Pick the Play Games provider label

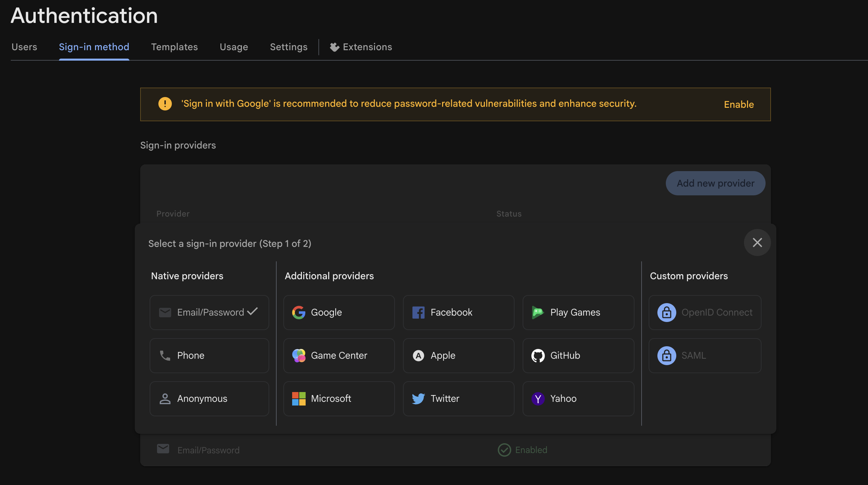(575, 313)
